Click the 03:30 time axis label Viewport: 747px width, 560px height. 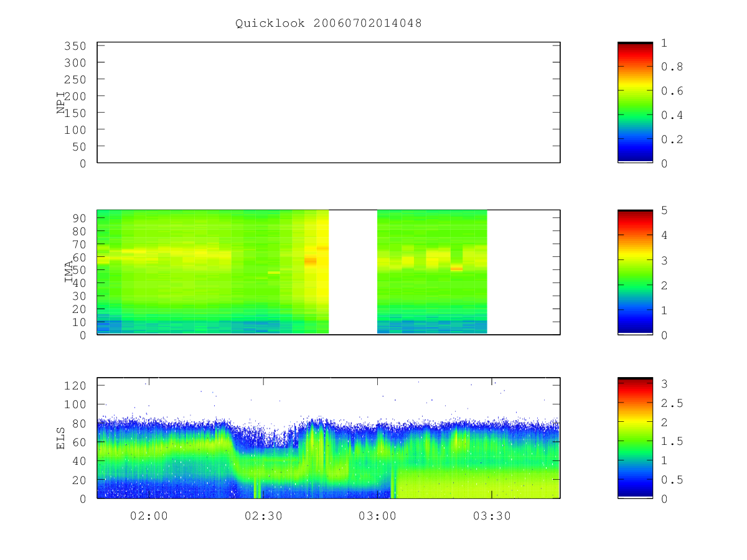coord(492,516)
